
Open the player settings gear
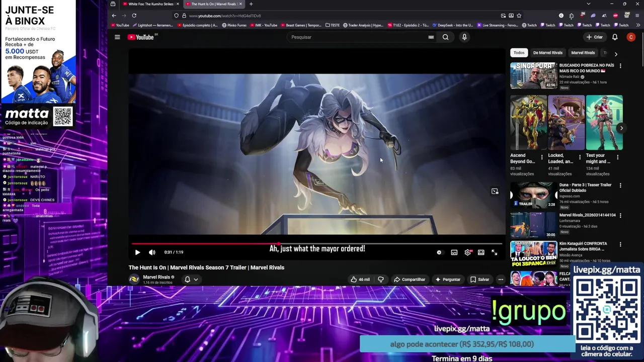468,252
